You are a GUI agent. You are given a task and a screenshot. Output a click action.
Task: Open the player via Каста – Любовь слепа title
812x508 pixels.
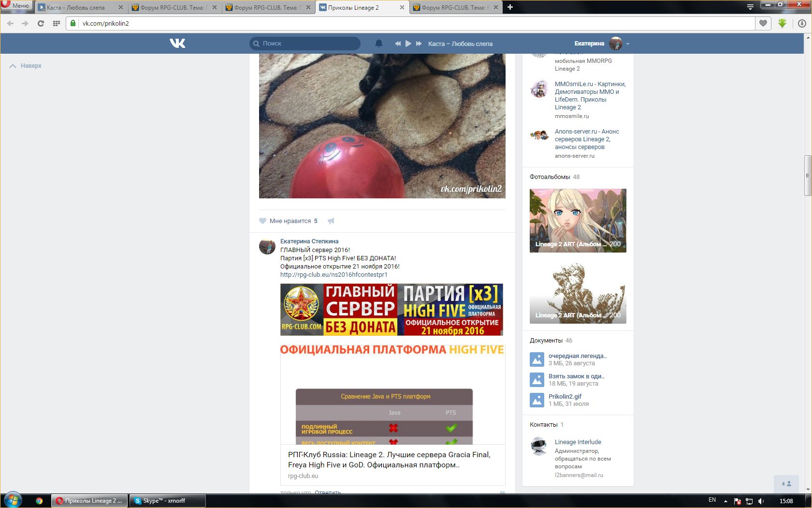(460, 44)
